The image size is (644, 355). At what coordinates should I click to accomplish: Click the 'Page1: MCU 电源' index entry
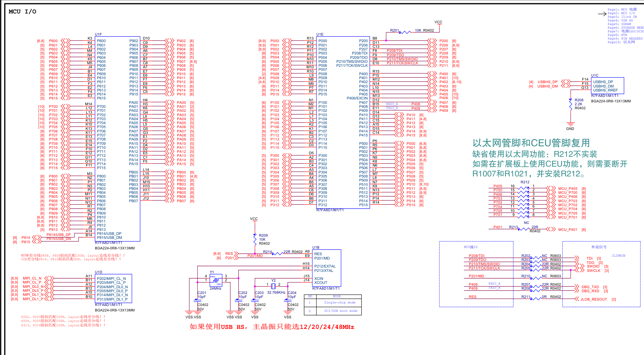[x=622, y=9]
